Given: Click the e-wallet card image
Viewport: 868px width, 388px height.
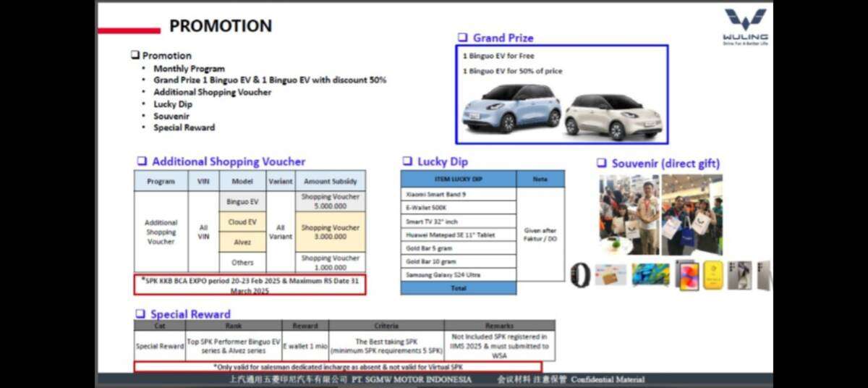Looking at the screenshot, I should pyautogui.click(x=610, y=275).
